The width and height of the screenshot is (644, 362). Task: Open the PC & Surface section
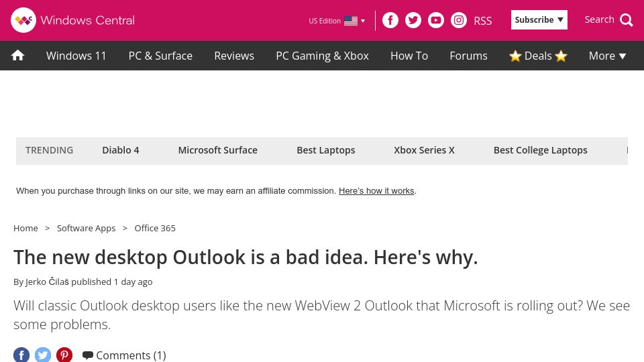pyautogui.click(x=160, y=56)
